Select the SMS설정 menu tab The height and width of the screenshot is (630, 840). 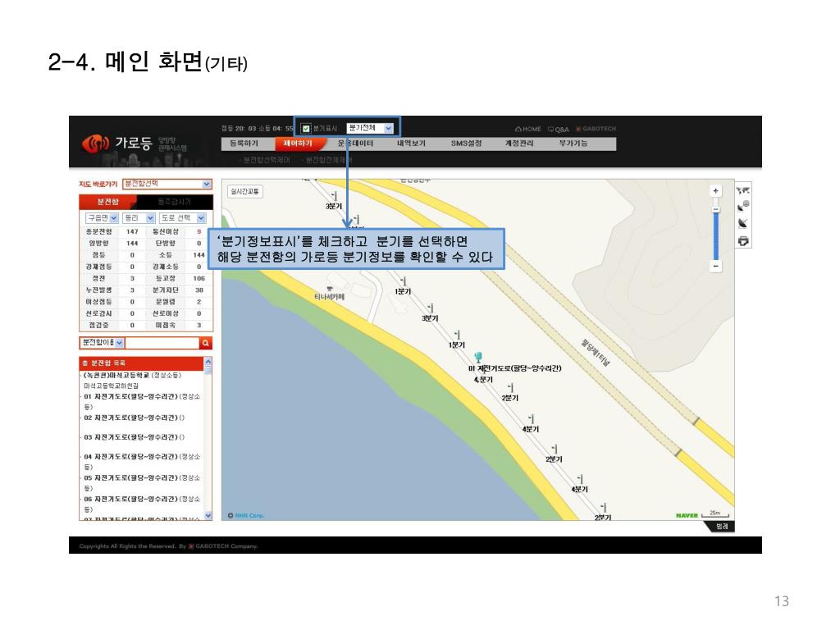pos(466,144)
